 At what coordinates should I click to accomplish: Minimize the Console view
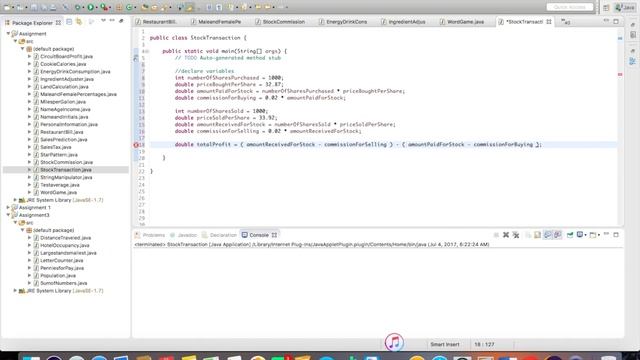pyautogui.click(x=606, y=234)
